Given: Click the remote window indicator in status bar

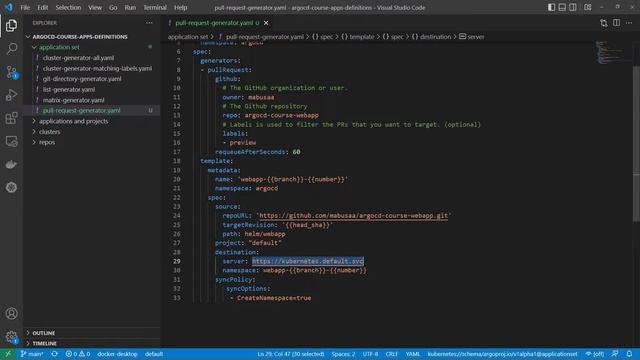Looking at the screenshot, I should [x=8, y=354].
